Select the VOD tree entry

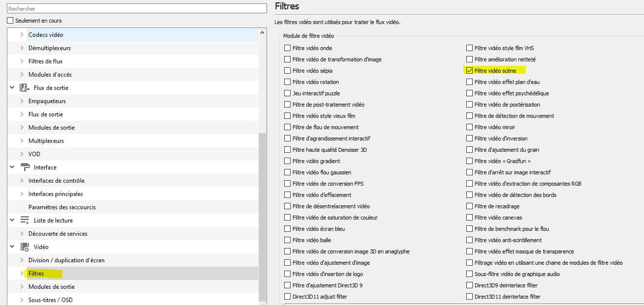34,154
